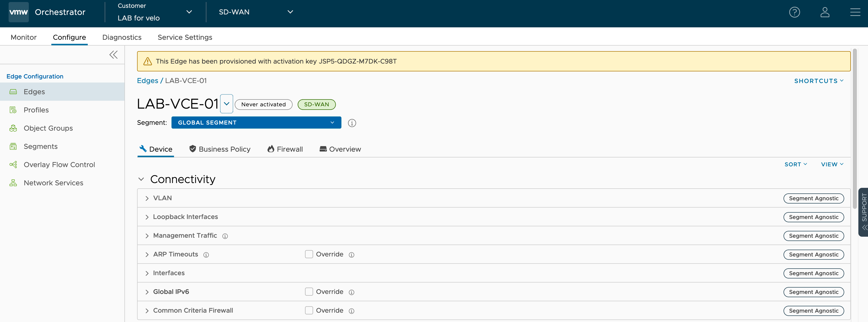868x322 pixels.
Task: Enable ARP Timeouts Override checkbox
Action: click(309, 254)
